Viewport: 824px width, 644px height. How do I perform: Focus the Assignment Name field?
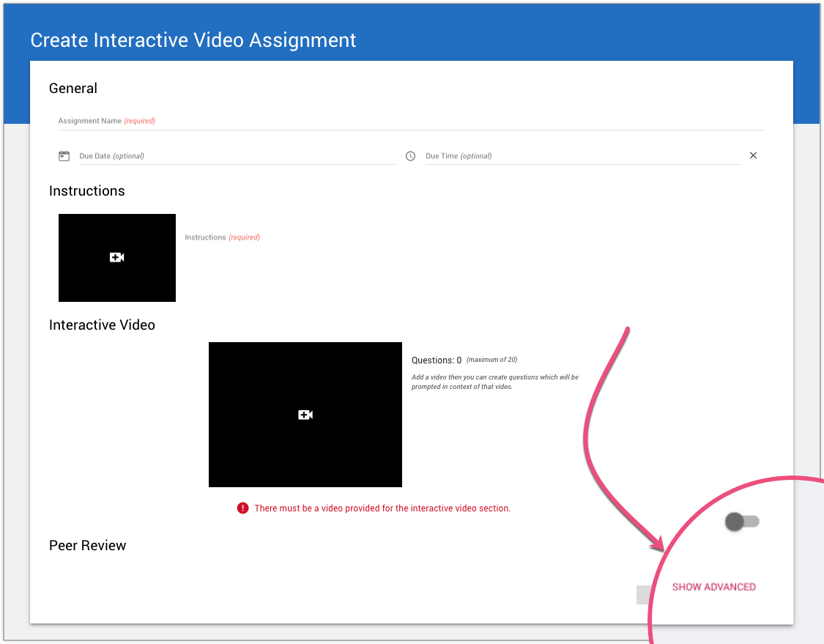(x=411, y=121)
